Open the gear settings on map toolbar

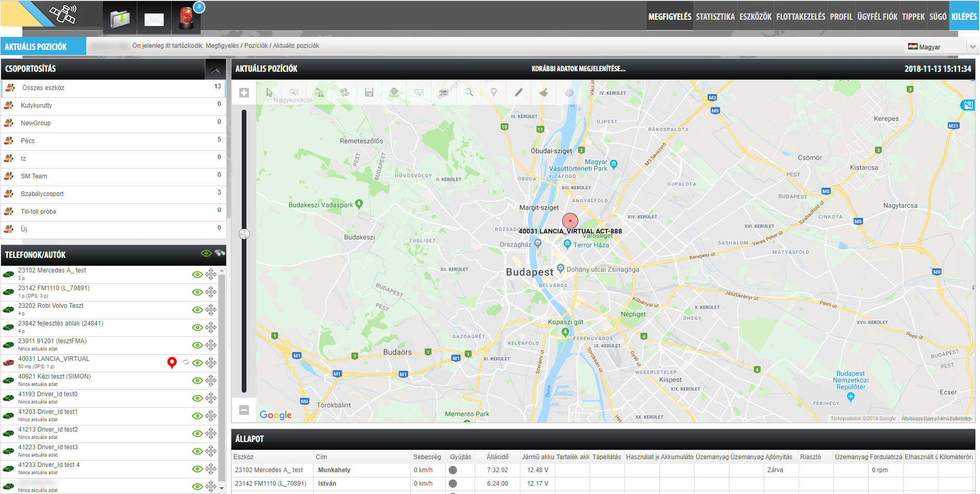569,93
